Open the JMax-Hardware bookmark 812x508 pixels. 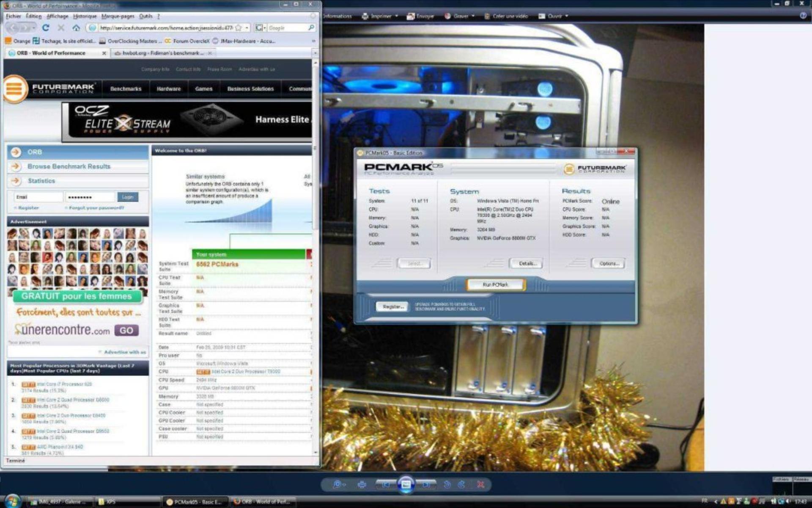[244, 41]
